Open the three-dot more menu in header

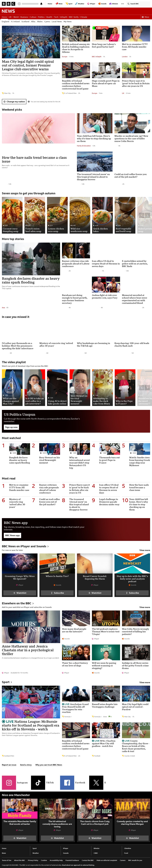[123, 4]
